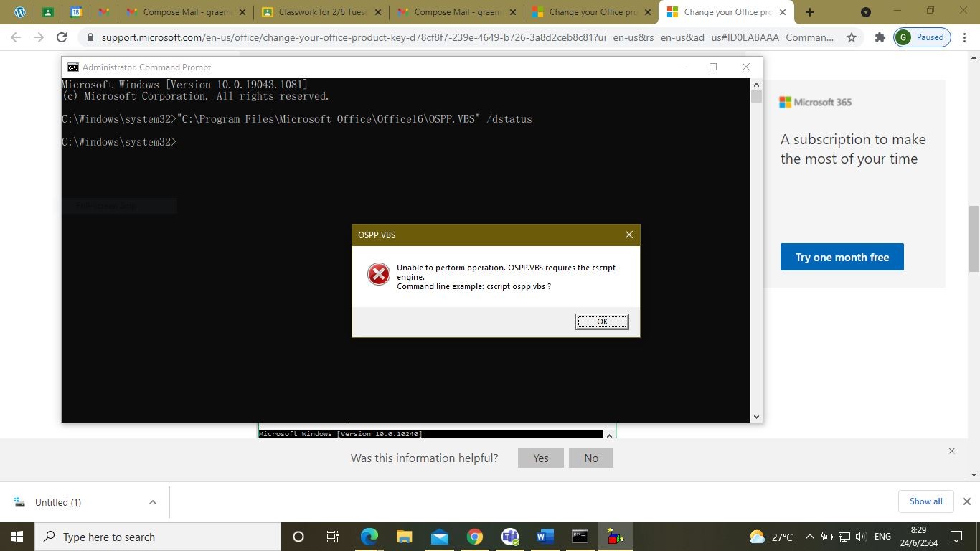Open the Command Prompt window system menu icon
980x551 pixels.
[72, 67]
